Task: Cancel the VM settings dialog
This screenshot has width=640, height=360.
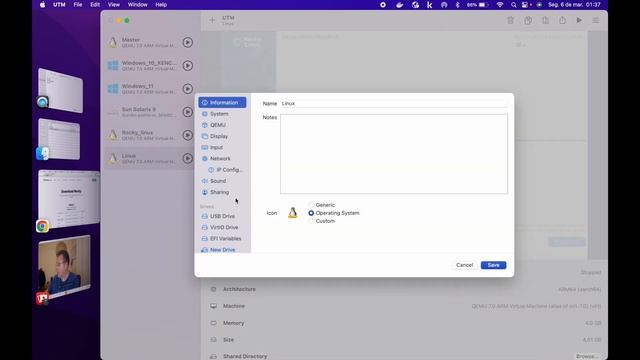Action: 464,265
